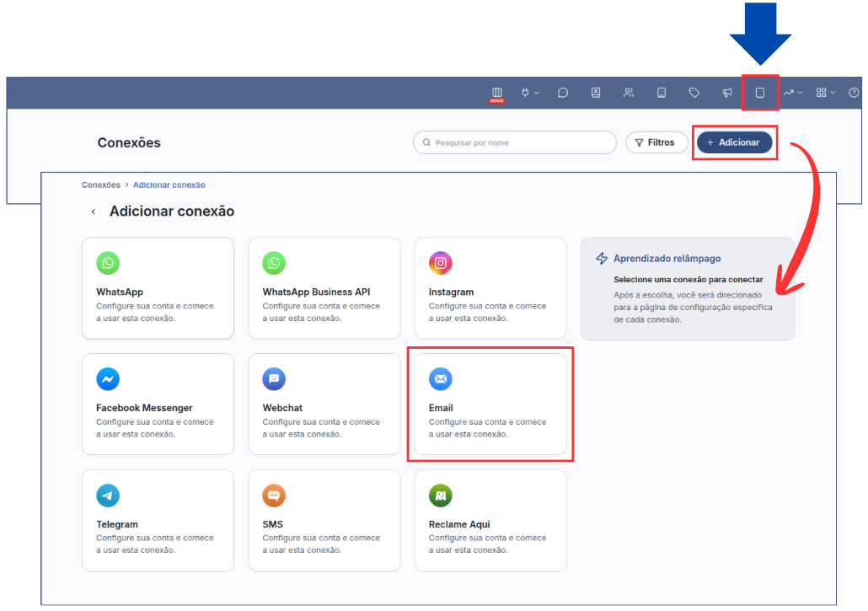
Task: Click the users group icon
Action: click(x=629, y=93)
